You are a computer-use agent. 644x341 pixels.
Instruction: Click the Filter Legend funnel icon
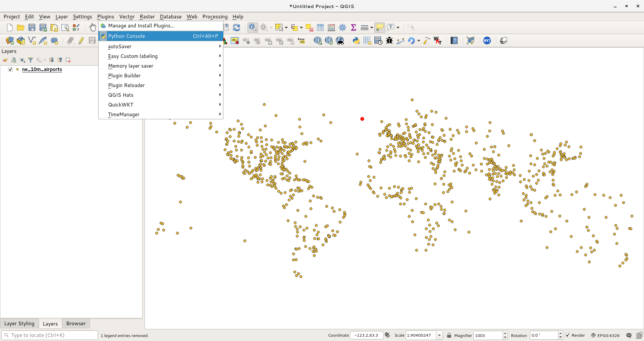coord(31,60)
